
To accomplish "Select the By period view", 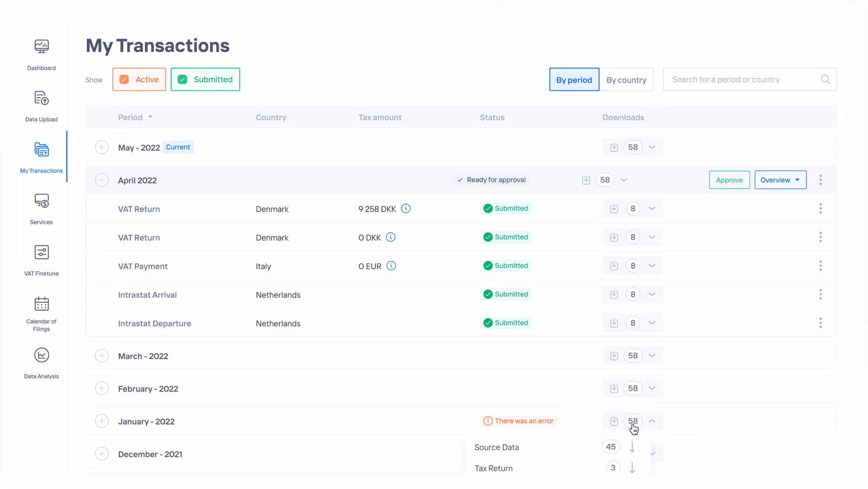I will 574,80.
